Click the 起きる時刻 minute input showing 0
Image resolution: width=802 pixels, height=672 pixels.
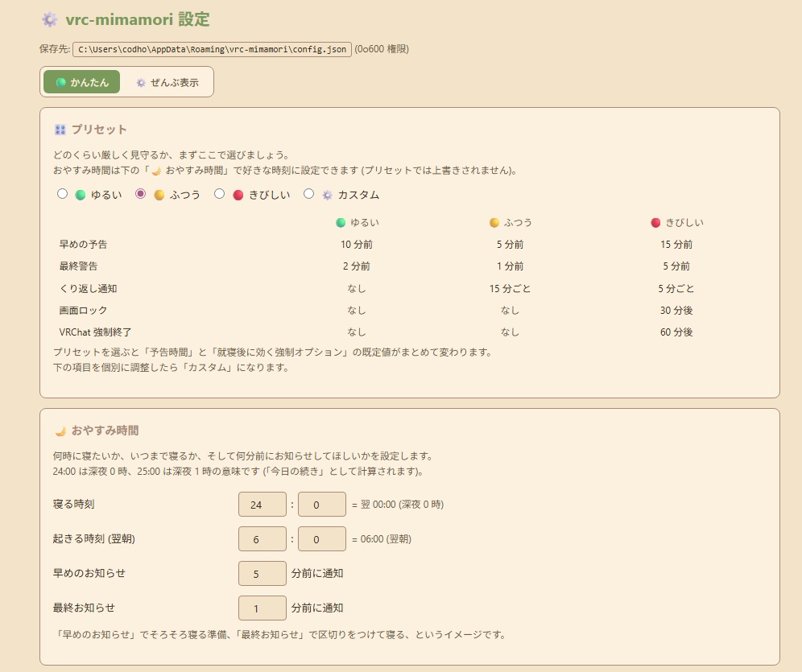click(x=321, y=538)
